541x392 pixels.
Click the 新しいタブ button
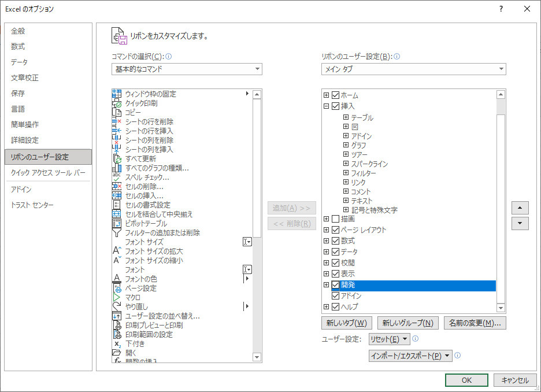(x=346, y=323)
